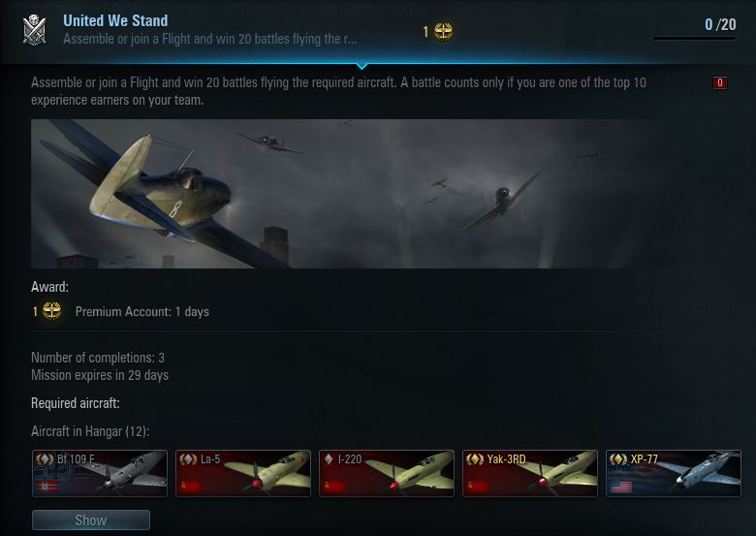
Task: Click the Bf 109 F tier emblem
Action: 45,459
